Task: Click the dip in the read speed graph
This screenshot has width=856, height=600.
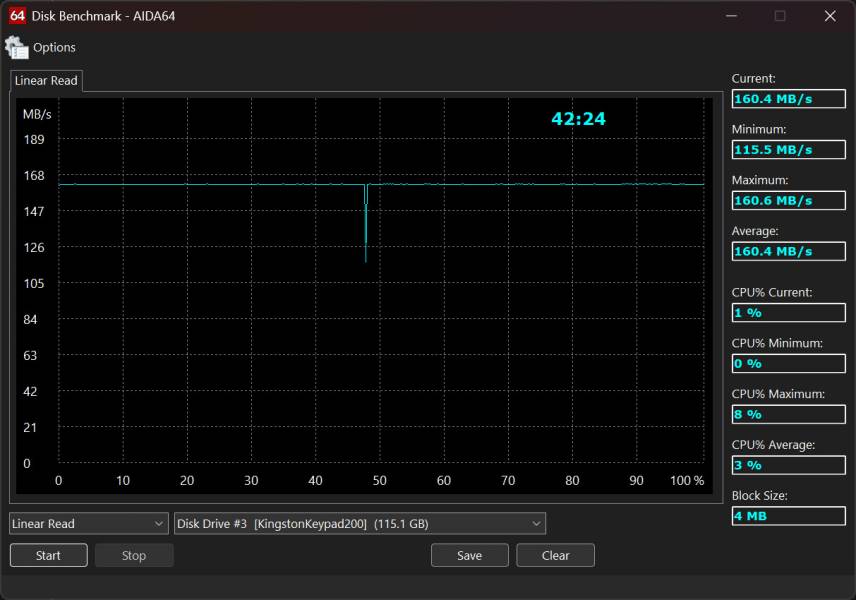Action: pos(366,224)
